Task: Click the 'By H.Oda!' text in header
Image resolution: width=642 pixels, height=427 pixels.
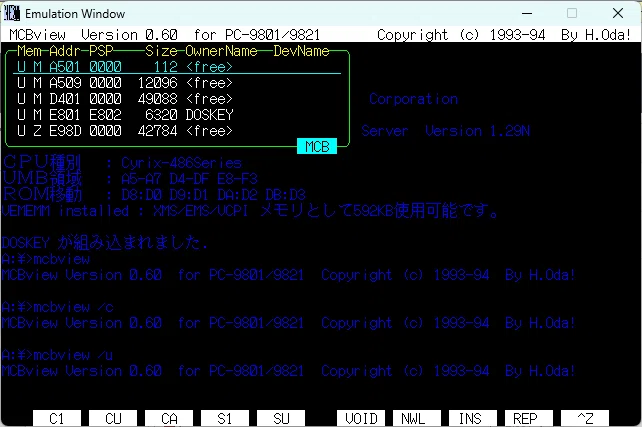Action: pyautogui.click(x=596, y=35)
